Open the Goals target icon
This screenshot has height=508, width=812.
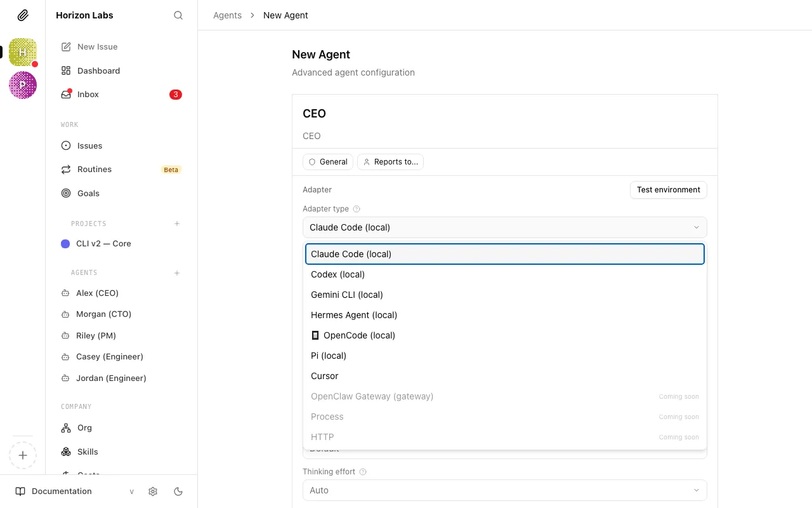[66, 193]
